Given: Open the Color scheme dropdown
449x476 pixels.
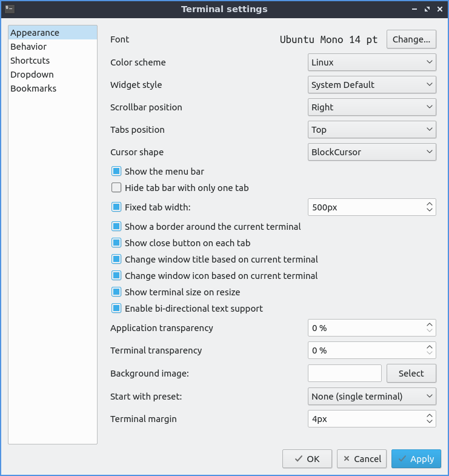Looking at the screenshot, I should tap(372, 62).
